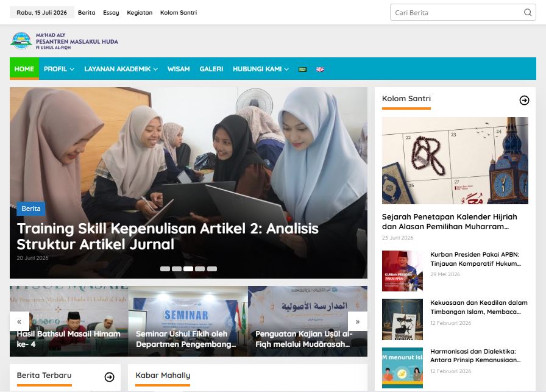Open Penguatan Kajian Uṣūl al-Fiqh card
Screen dimensions: 546x392
(308, 321)
